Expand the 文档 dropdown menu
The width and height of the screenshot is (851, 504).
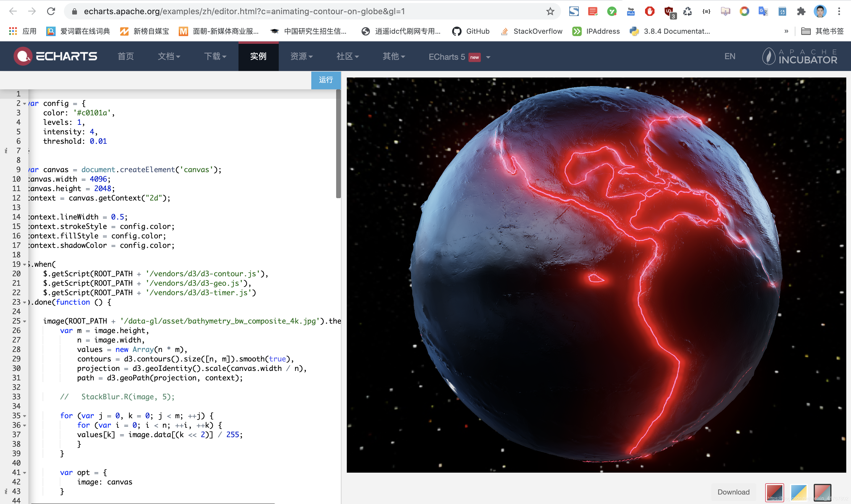(x=169, y=56)
